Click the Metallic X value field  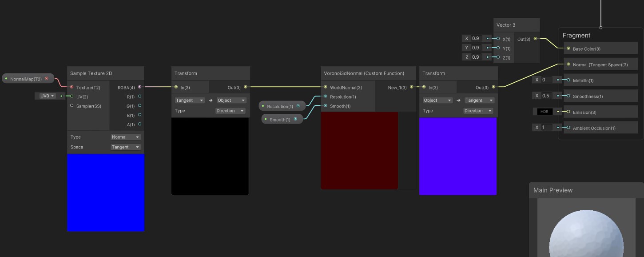tap(547, 80)
